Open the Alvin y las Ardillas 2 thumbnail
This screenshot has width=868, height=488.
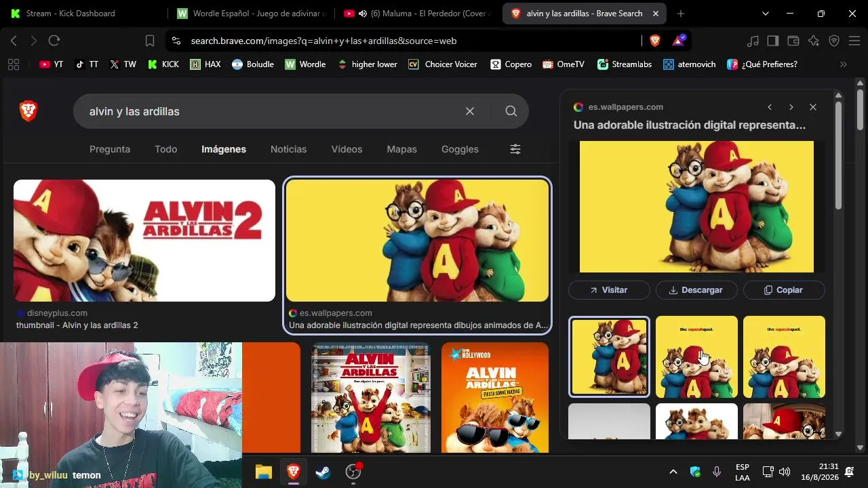click(x=144, y=241)
